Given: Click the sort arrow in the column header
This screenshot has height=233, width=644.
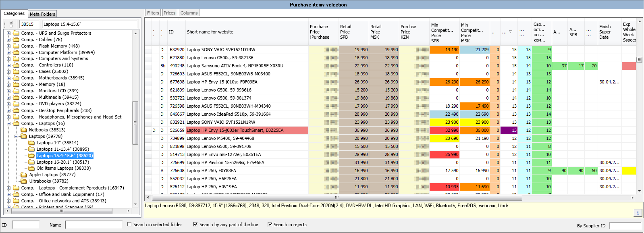Looking at the screenshot, I should [511, 32].
